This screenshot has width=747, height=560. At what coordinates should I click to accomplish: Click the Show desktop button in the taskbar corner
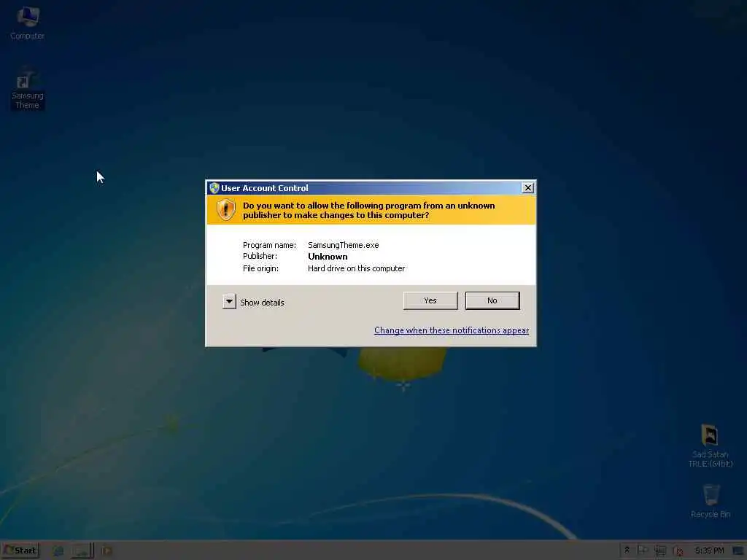click(x=739, y=551)
